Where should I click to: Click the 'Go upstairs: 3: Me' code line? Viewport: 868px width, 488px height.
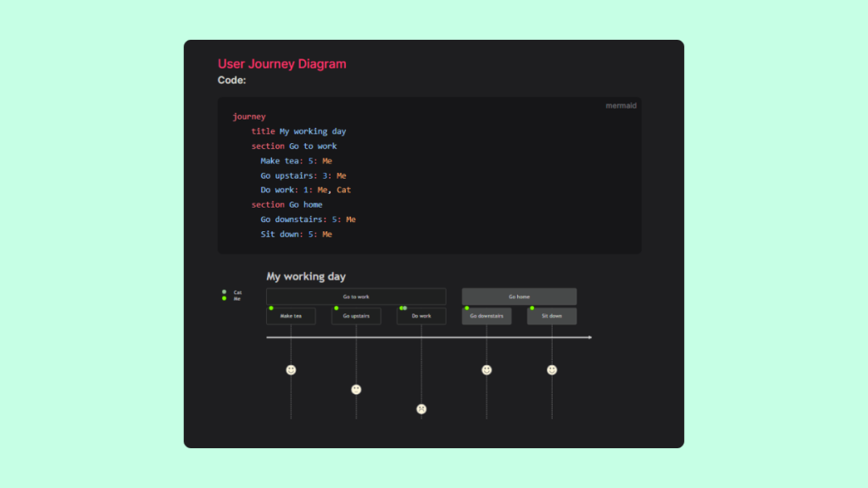click(x=303, y=175)
